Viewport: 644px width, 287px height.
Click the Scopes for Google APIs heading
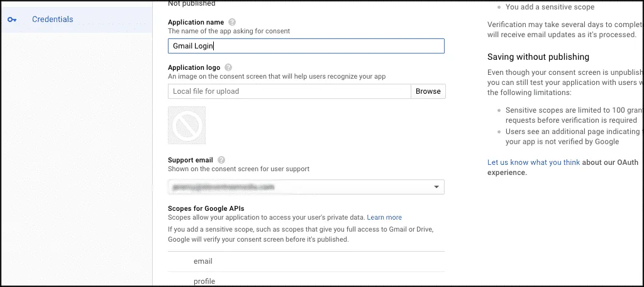[209, 208]
